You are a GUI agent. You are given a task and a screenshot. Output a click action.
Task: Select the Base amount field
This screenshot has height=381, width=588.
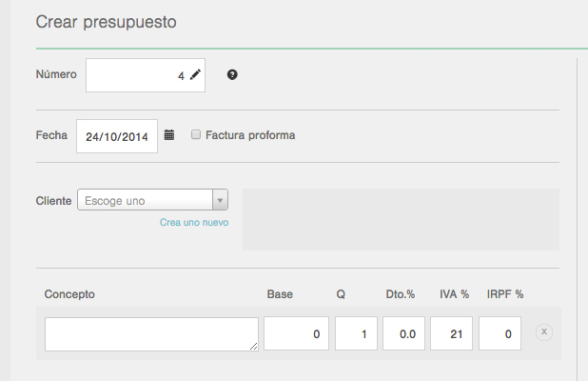[x=296, y=333]
